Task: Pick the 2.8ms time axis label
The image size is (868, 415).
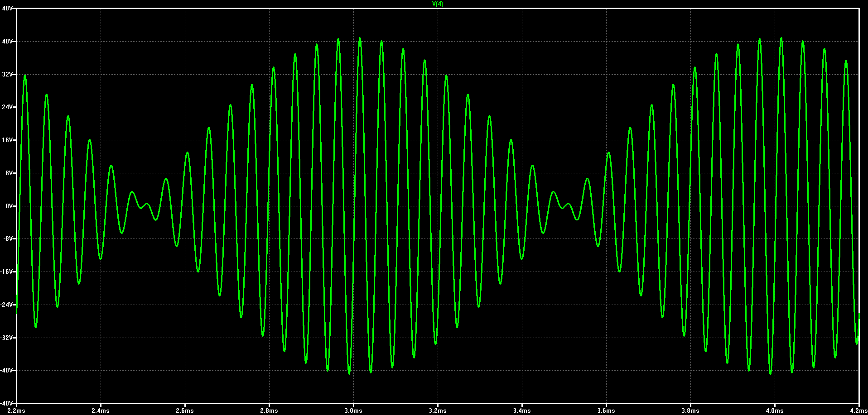Action: (x=269, y=410)
